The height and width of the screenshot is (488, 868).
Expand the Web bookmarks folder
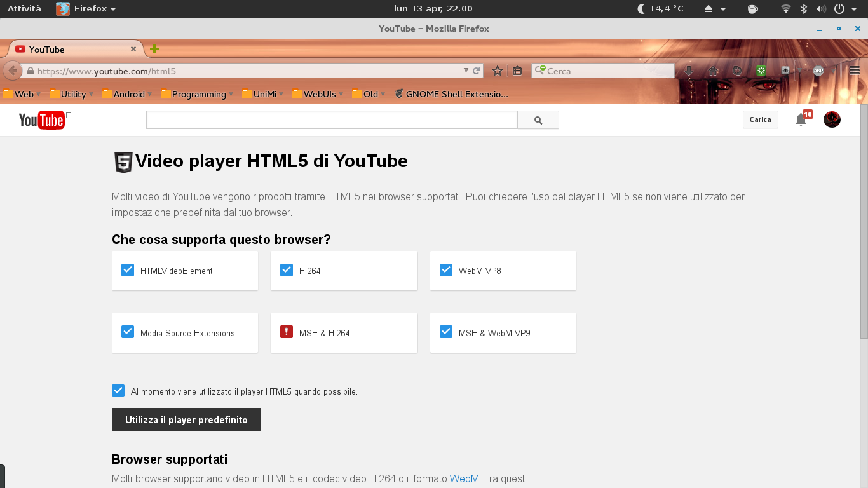click(22, 94)
